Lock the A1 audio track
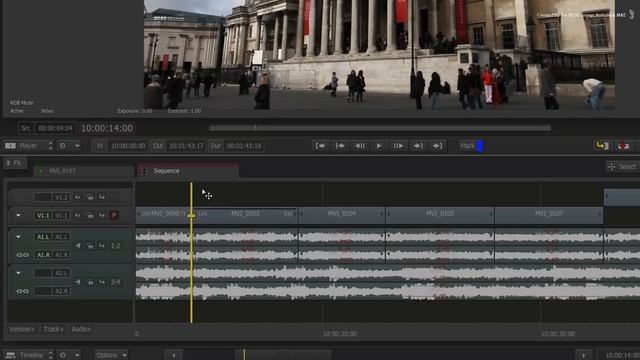Image resolution: width=640 pixels, height=360 pixels. [90, 245]
